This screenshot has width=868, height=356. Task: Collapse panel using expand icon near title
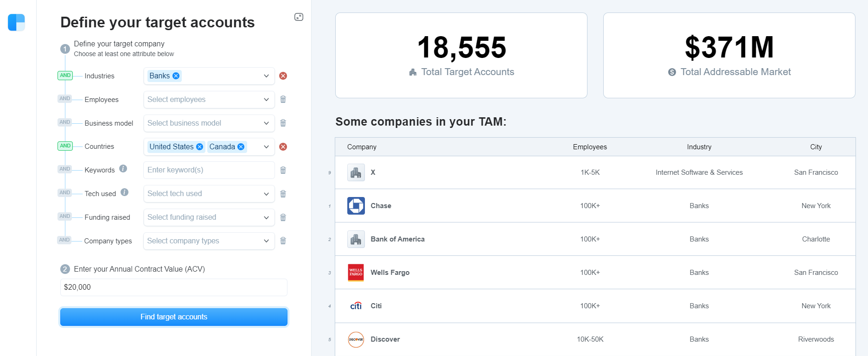(x=299, y=17)
